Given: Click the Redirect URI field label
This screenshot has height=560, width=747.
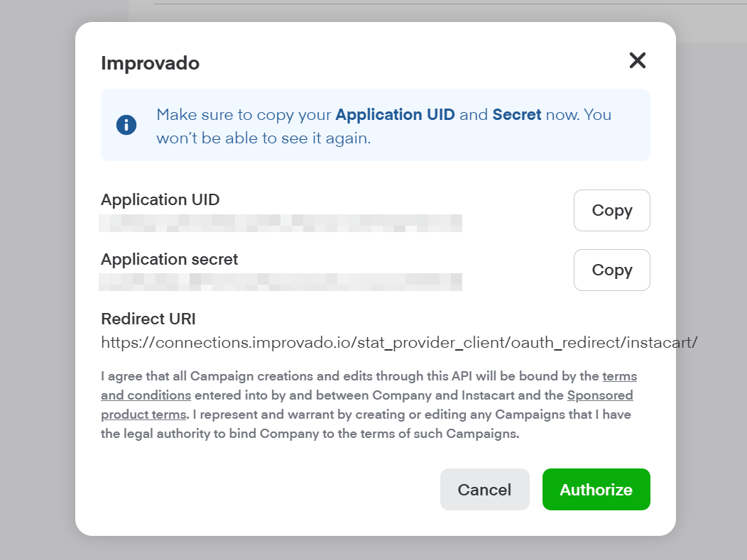Looking at the screenshot, I should 148,319.
